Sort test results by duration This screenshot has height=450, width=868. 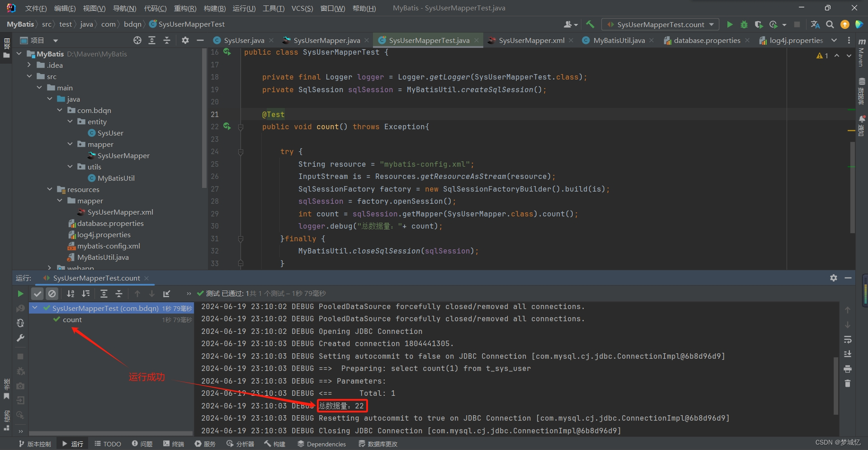click(85, 294)
